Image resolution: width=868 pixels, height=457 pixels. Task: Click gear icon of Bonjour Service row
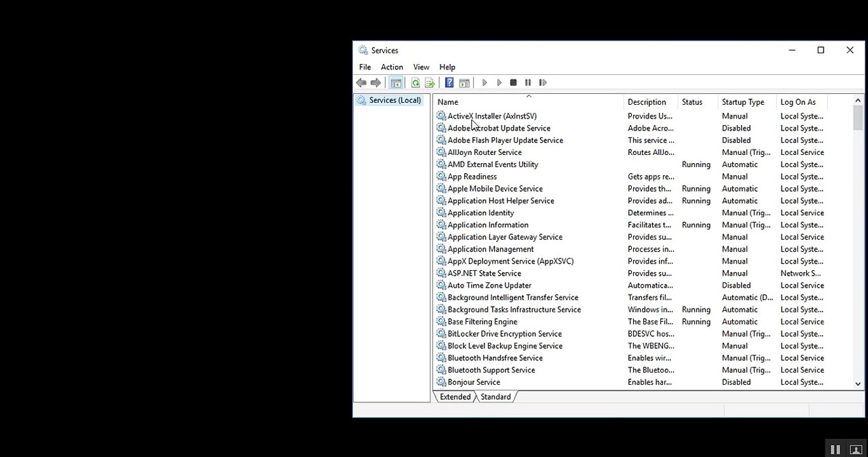tap(441, 382)
